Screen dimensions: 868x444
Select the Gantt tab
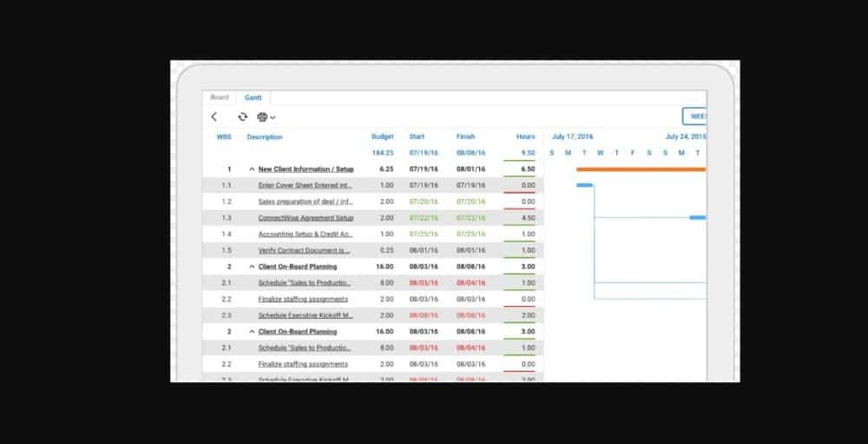tap(253, 97)
